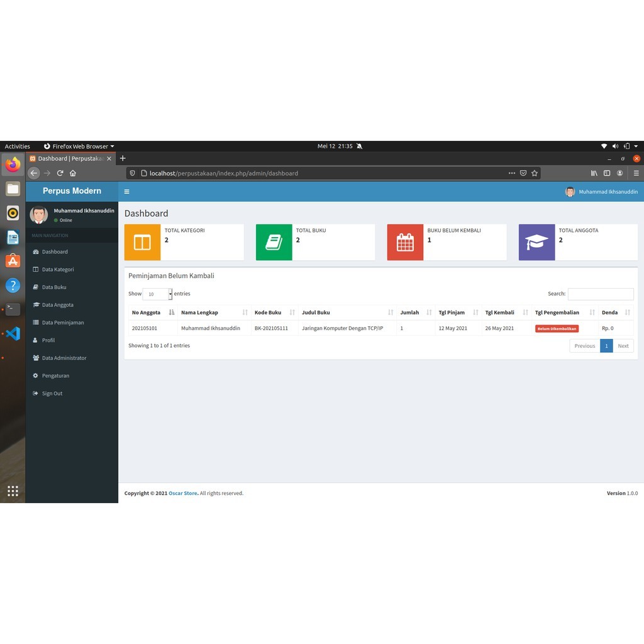Toggle the sidebar with the hamburger icon

click(126, 191)
